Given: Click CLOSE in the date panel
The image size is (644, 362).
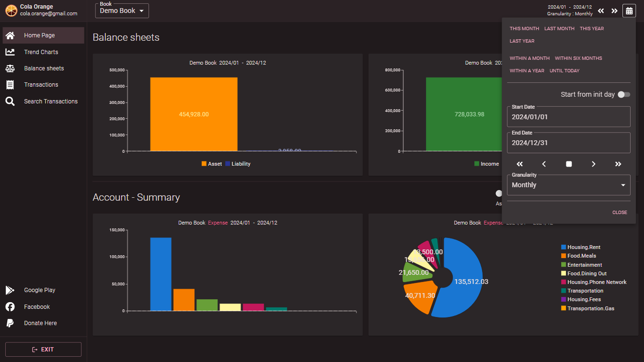Looking at the screenshot, I should point(619,213).
